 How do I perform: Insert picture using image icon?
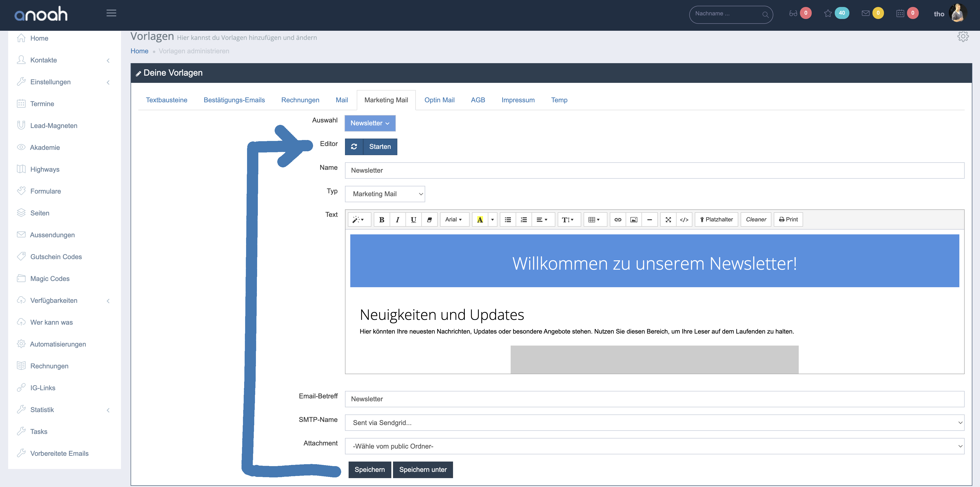click(634, 219)
